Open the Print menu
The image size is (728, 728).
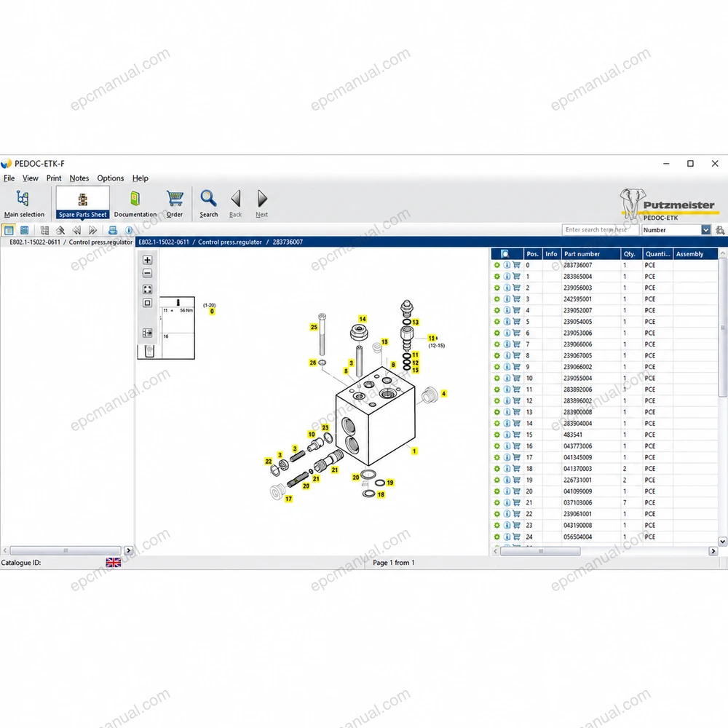(54, 178)
